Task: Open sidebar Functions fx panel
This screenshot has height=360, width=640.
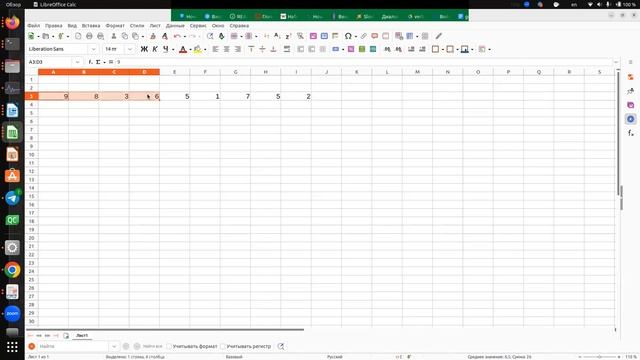Action: pos(631,133)
